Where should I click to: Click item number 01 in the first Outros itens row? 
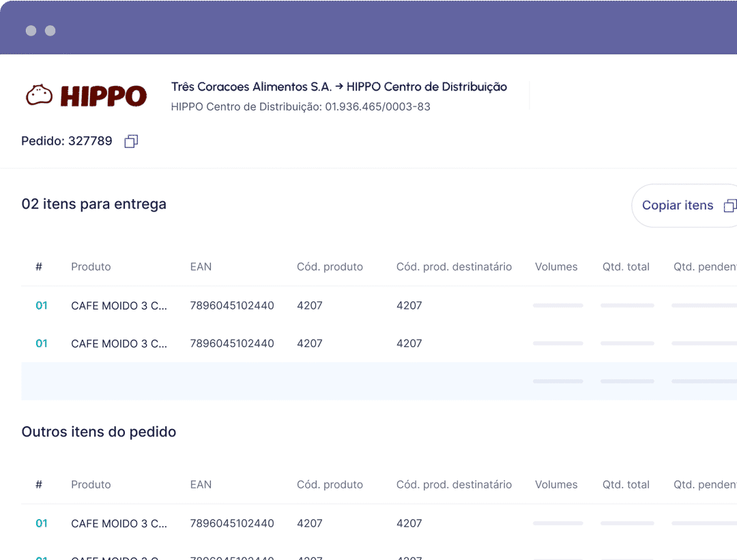(42, 523)
